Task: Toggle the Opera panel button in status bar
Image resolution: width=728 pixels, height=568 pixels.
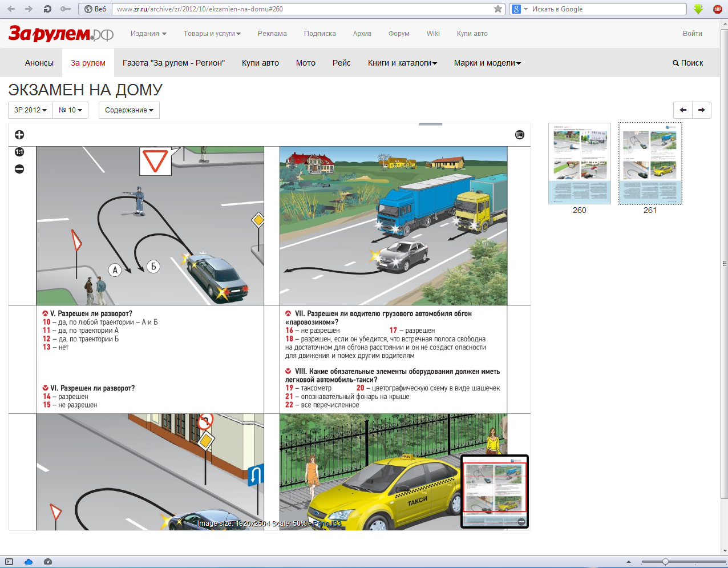Action: click(9, 562)
